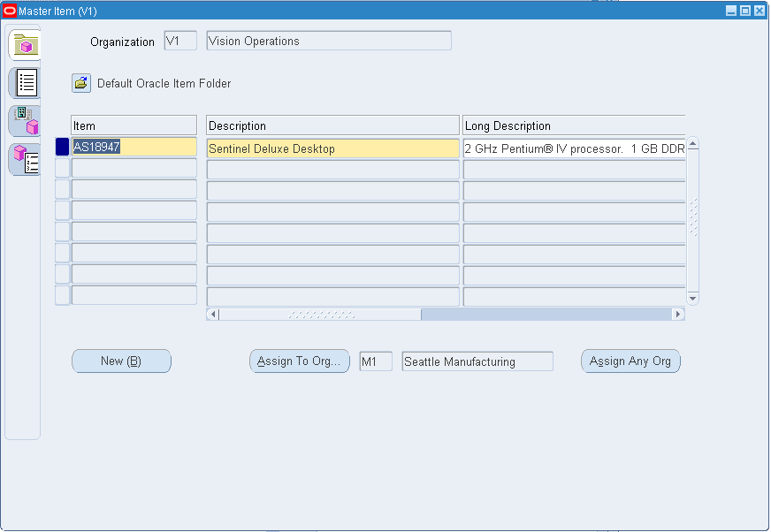Screen dimensions: 771x532
Task: Click the horizontal scrollbar thumb
Action: (320, 315)
